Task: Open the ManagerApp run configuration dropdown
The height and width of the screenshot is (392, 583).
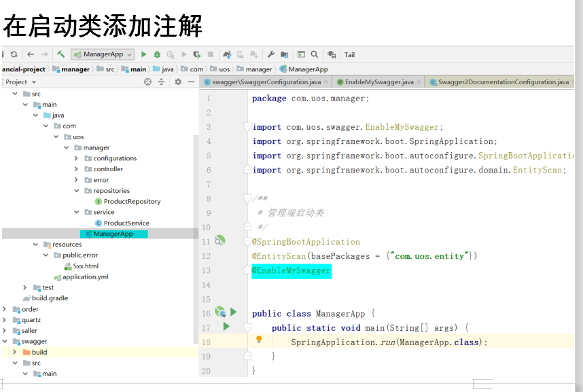Action: click(x=103, y=54)
